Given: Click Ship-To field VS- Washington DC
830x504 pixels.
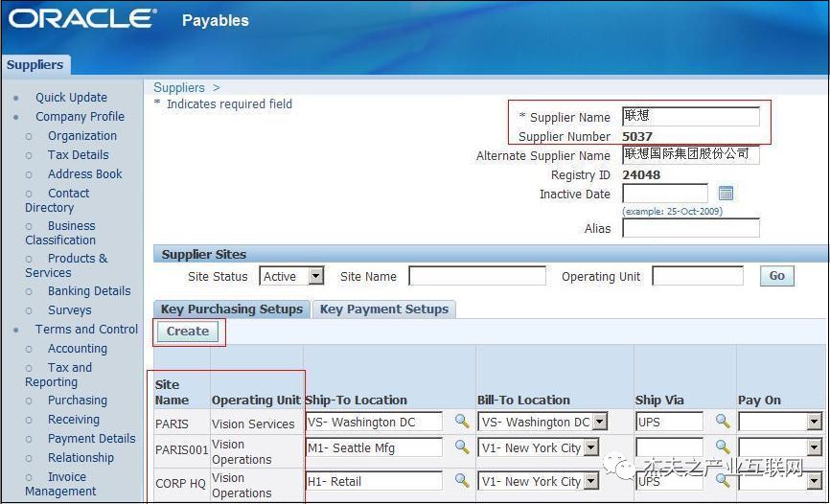Looking at the screenshot, I should [374, 422].
